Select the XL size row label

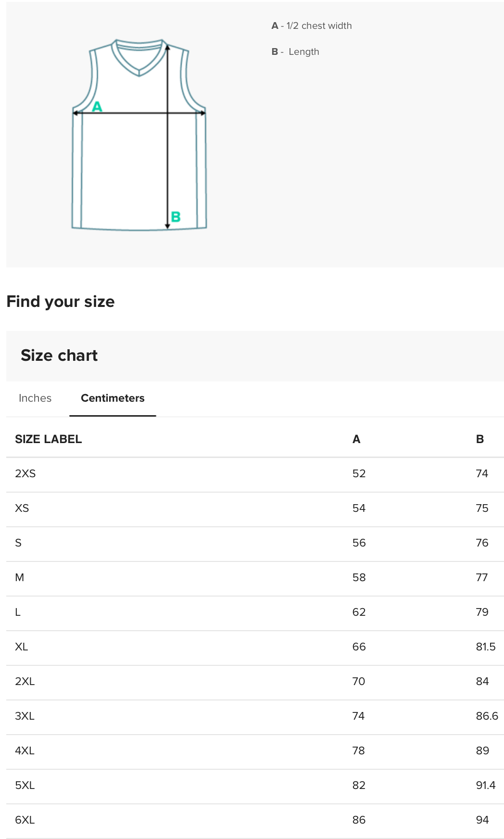tap(22, 647)
